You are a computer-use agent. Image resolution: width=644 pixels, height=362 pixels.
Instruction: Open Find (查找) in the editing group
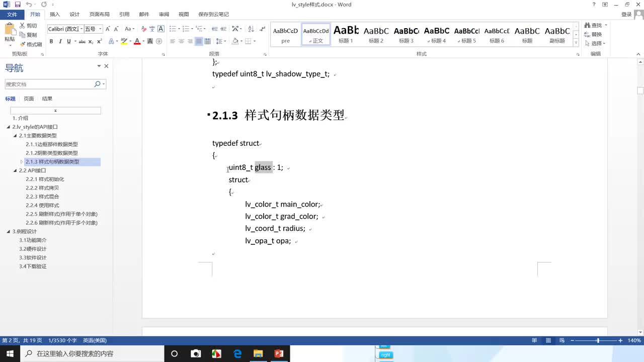593,26
